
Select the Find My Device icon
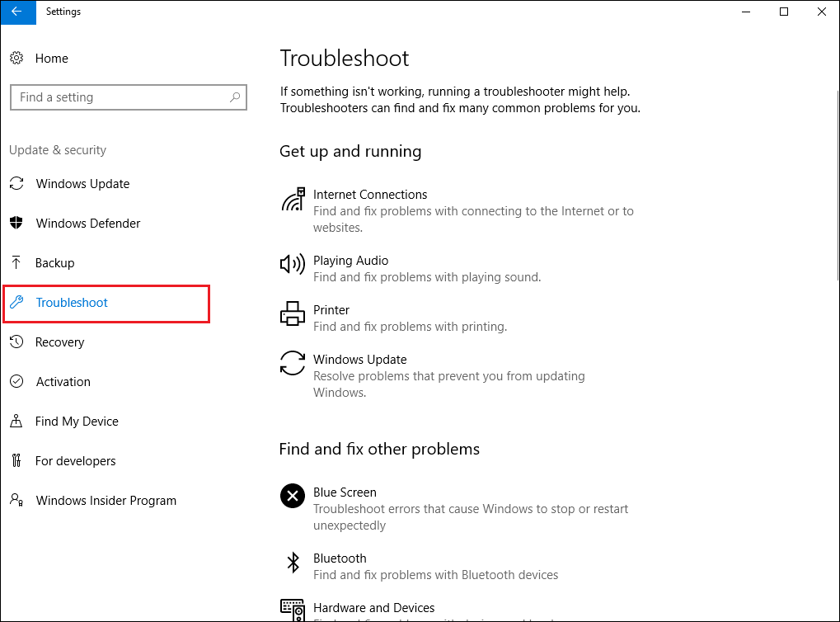(16, 421)
